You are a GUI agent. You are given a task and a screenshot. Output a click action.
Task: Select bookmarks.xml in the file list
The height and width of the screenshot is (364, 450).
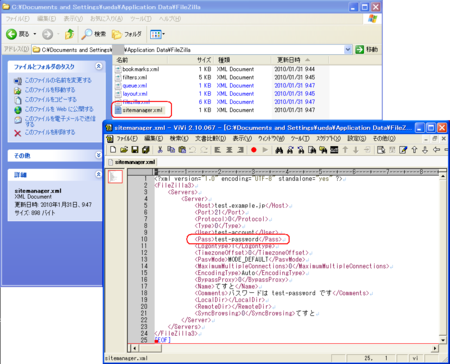141,69
